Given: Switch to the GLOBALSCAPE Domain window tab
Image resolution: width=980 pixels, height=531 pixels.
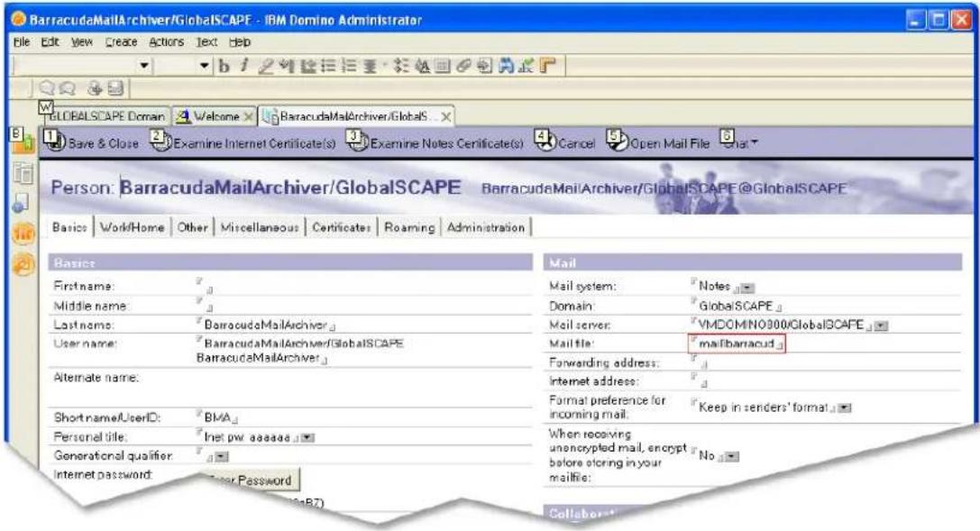Looking at the screenshot, I should coord(106,116).
